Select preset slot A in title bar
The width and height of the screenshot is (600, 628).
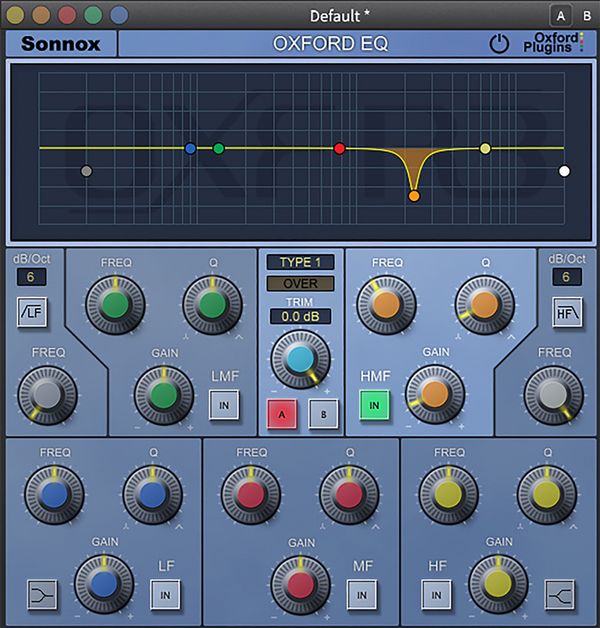coord(561,16)
